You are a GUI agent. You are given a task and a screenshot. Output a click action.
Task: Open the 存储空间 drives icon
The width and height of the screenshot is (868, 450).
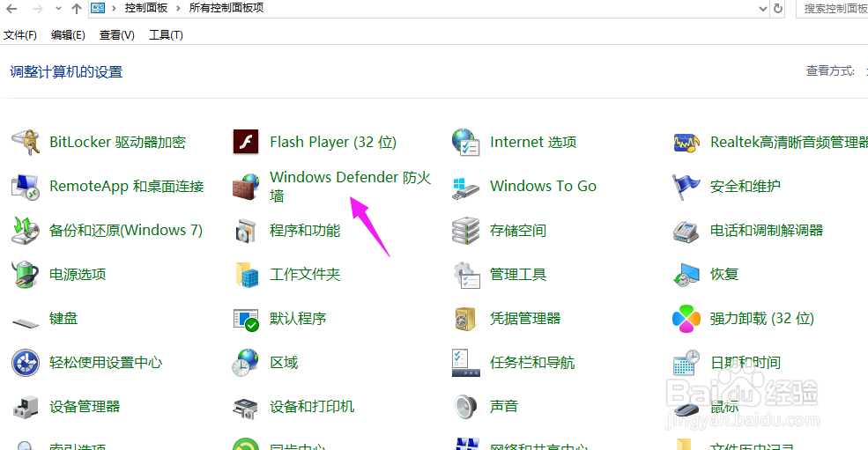[466, 230]
